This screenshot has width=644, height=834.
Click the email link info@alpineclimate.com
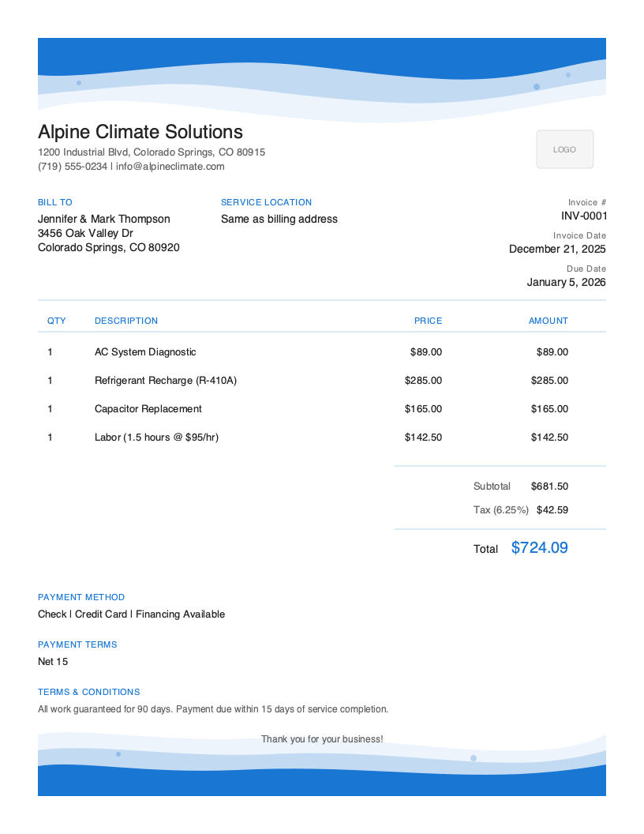click(x=168, y=167)
